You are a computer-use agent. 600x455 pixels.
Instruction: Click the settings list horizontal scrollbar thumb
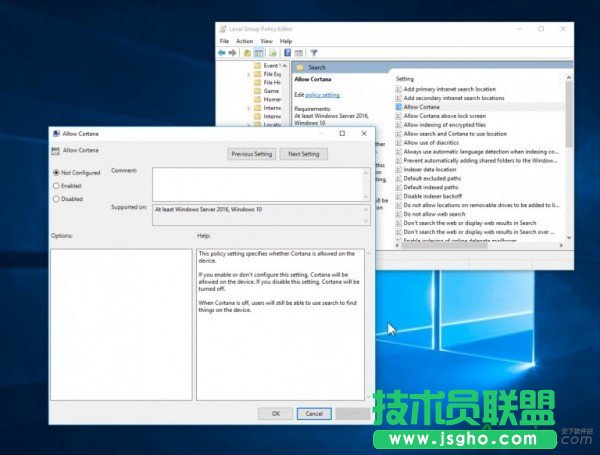(x=445, y=245)
